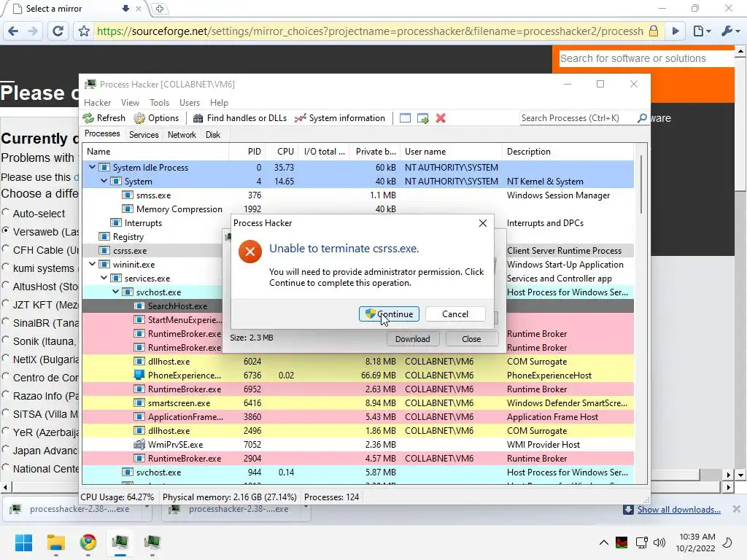Image resolution: width=747 pixels, height=560 pixels.
Task: Click the browser page menu icon
Action: (x=702, y=31)
